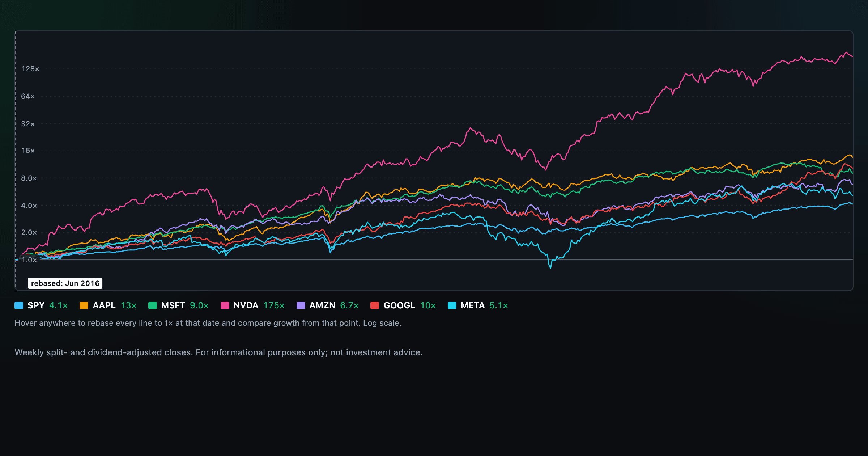Screen dimensions: 868x456
Task: Click the 8.0× axis label
Action: pos(29,178)
